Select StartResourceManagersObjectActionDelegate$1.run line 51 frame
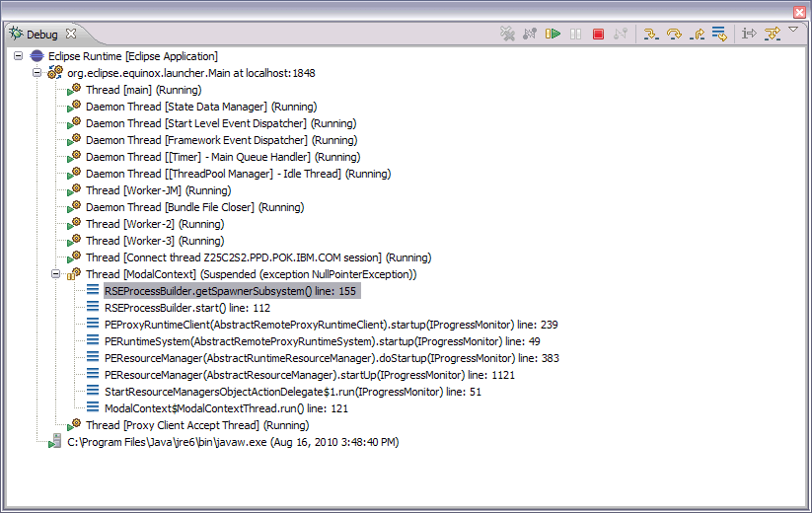This screenshot has width=812, height=513. click(x=293, y=392)
